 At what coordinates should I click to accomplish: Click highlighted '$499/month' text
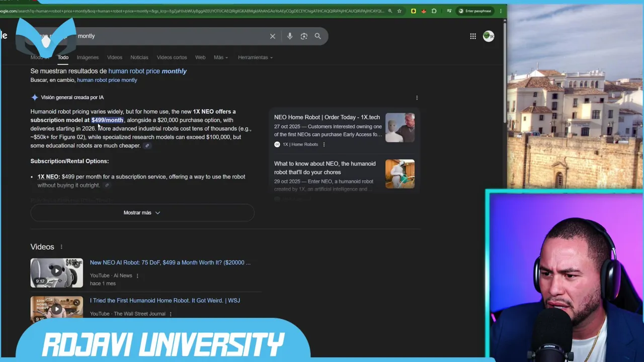click(107, 120)
